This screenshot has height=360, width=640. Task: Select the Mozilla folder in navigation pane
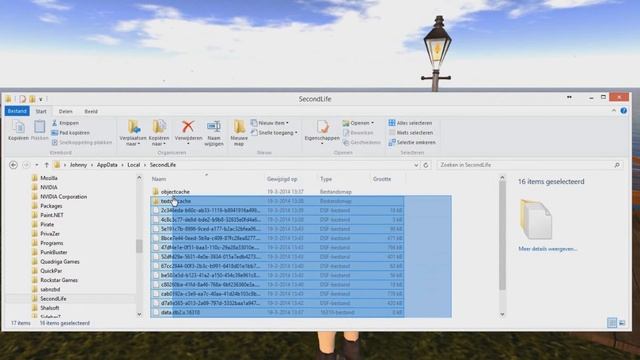(49, 178)
